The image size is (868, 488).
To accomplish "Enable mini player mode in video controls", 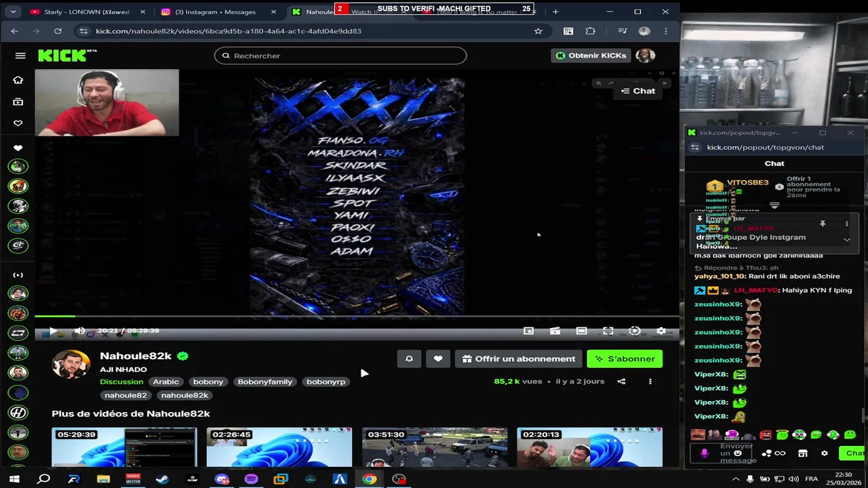I will (x=528, y=331).
